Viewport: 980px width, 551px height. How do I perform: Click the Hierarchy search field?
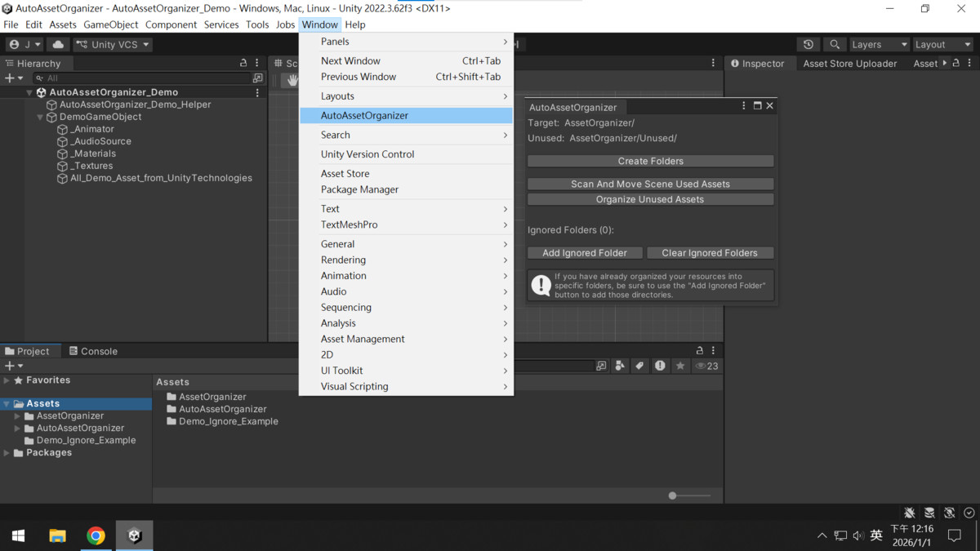[x=143, y=78]
